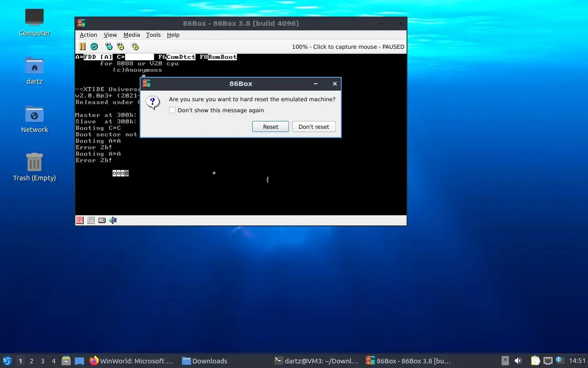Enable "Don't show this message again" checkbox
The image size is (588, 368).
tap(172, 110)
